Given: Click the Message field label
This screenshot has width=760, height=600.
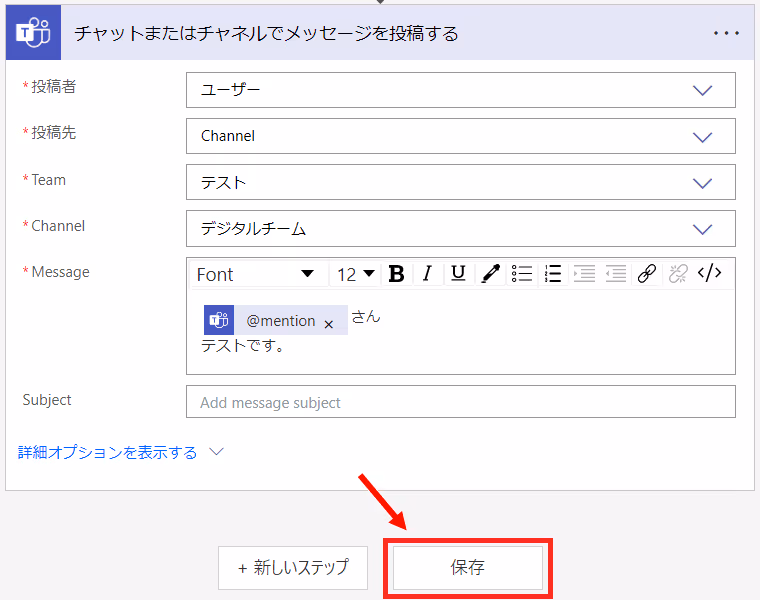Looking at the screenshot, I should tap(61, 272).
